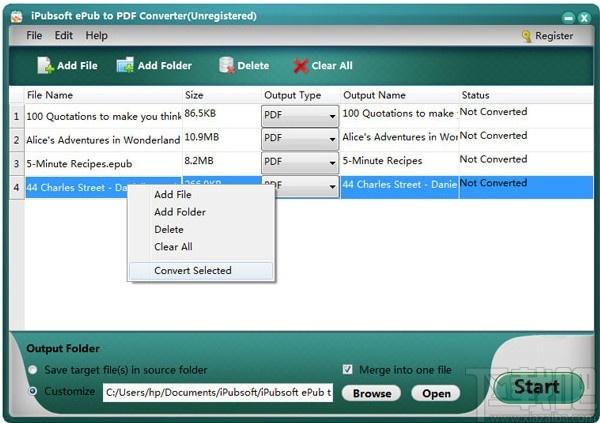
Task: Choose Add File in context menu
Action: pos(201,194)
